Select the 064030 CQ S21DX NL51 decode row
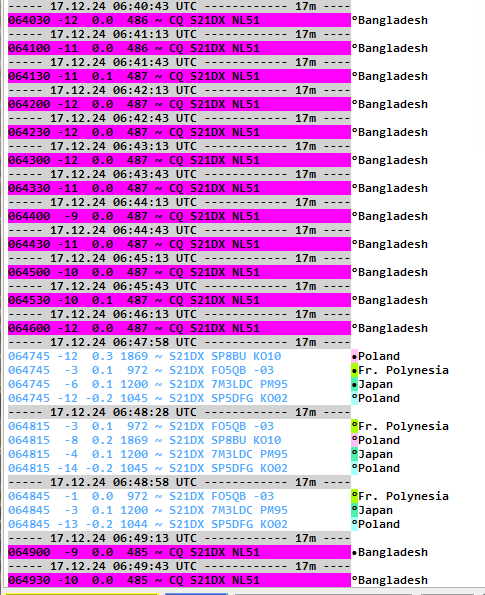 tap(179, 20)
